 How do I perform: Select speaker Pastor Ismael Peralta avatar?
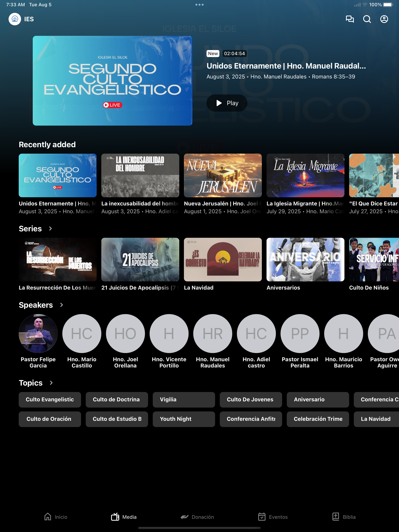pos(300,333)
